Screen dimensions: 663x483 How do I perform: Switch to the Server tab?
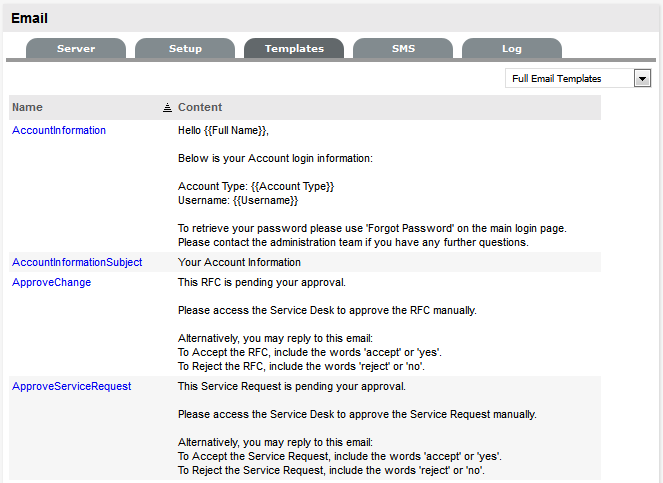[76, 49]
